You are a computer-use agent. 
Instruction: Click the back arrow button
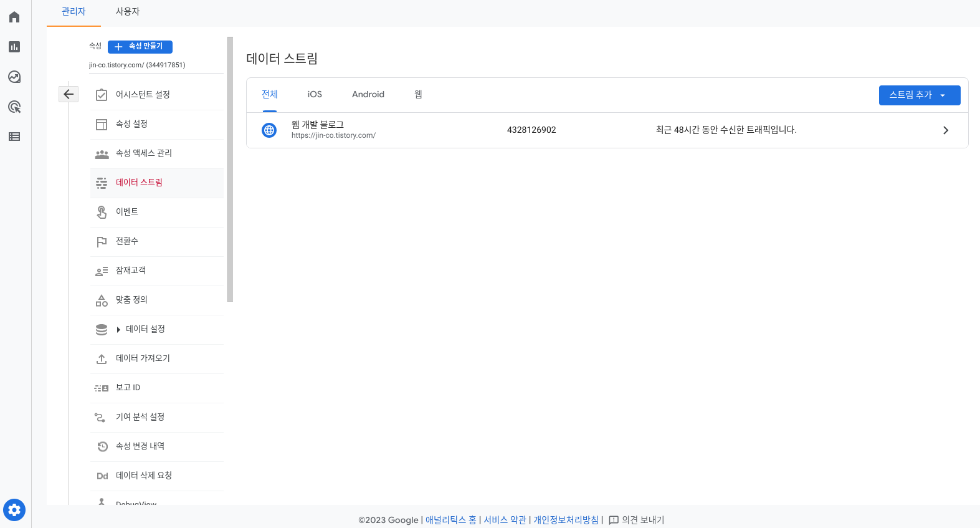pos(69,94)
